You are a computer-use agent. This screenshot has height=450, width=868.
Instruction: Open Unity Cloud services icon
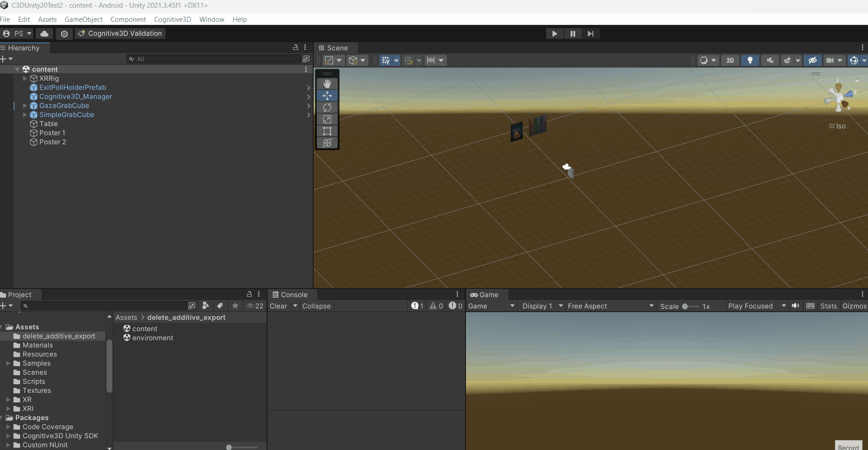coord(44,34)
